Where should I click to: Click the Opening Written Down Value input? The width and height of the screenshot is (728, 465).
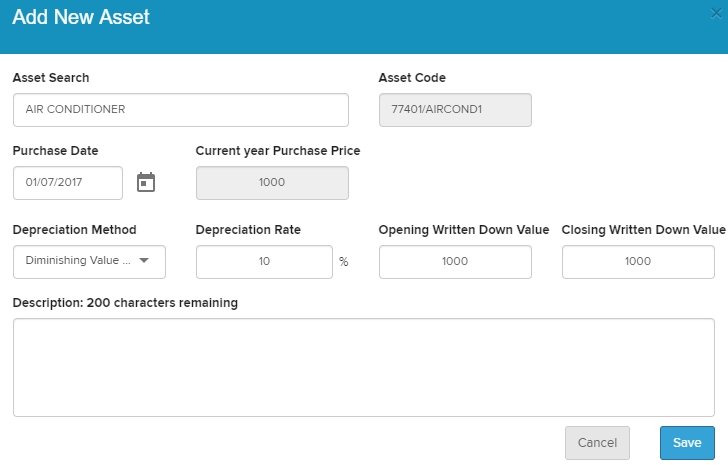455,261
